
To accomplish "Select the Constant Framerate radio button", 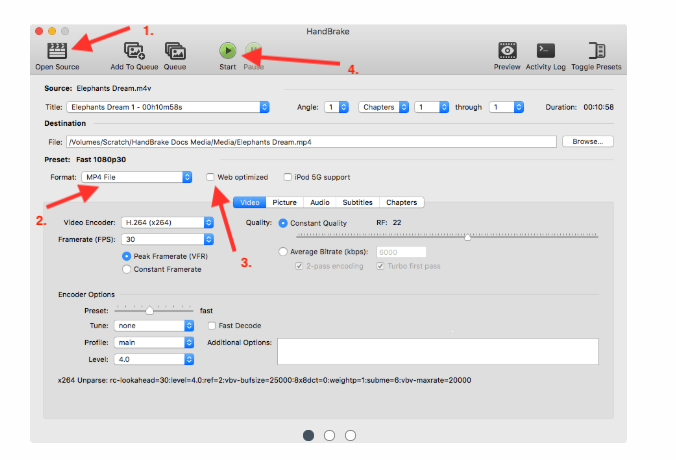I will tap(126, 269).
